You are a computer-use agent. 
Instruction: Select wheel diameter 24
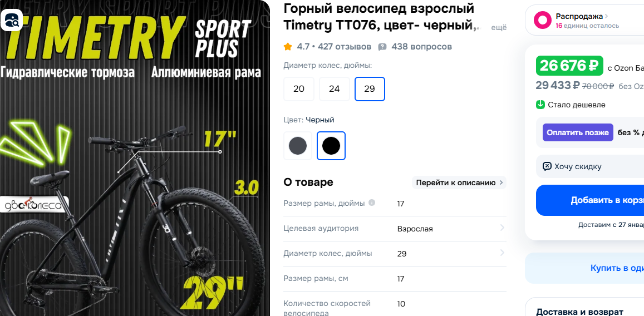[335, 88]
